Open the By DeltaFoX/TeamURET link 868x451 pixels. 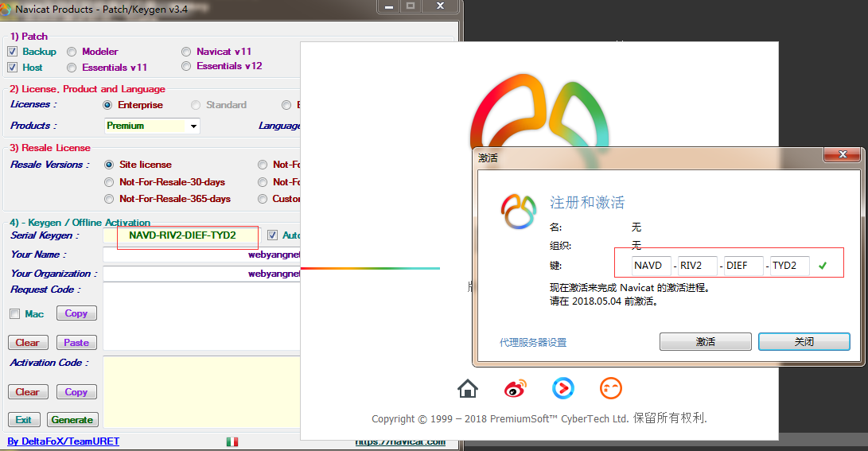tap(63, 441)
